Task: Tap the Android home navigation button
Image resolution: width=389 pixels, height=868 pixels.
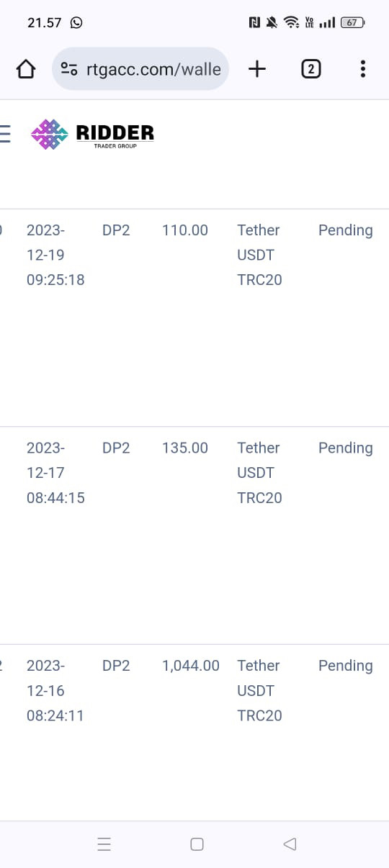Action: pos(197,844)
